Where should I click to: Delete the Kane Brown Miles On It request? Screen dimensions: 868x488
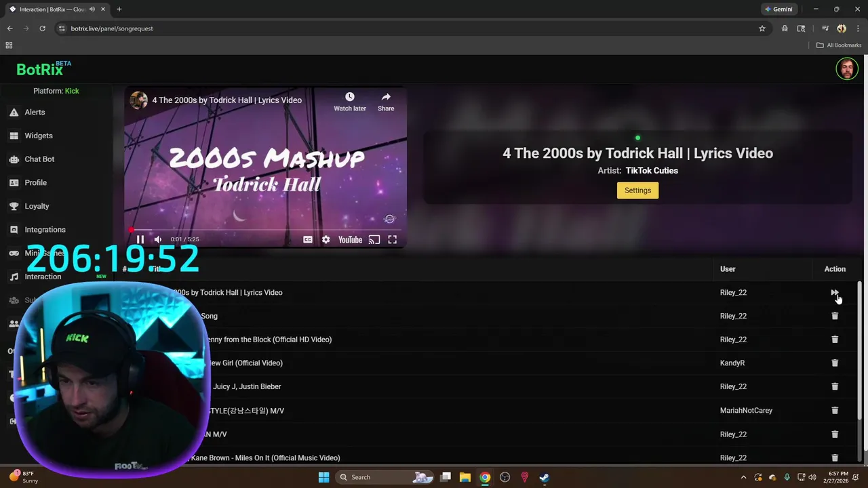pyautogui.click(x=835, y=457)
